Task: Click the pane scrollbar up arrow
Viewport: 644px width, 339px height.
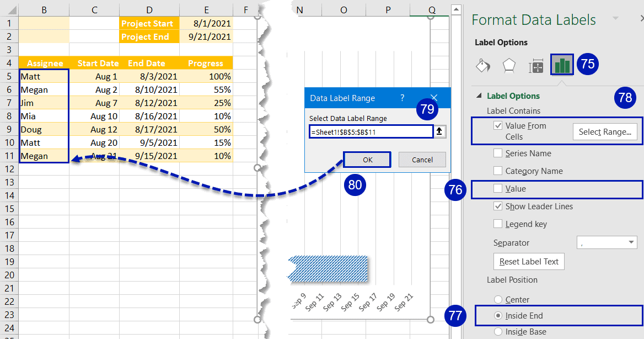Action: coord(455,8)
